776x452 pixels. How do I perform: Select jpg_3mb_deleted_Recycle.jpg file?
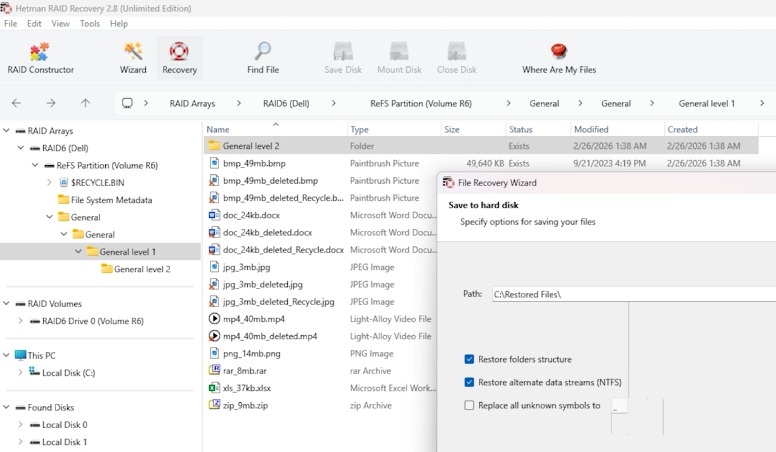click(278, 301)
